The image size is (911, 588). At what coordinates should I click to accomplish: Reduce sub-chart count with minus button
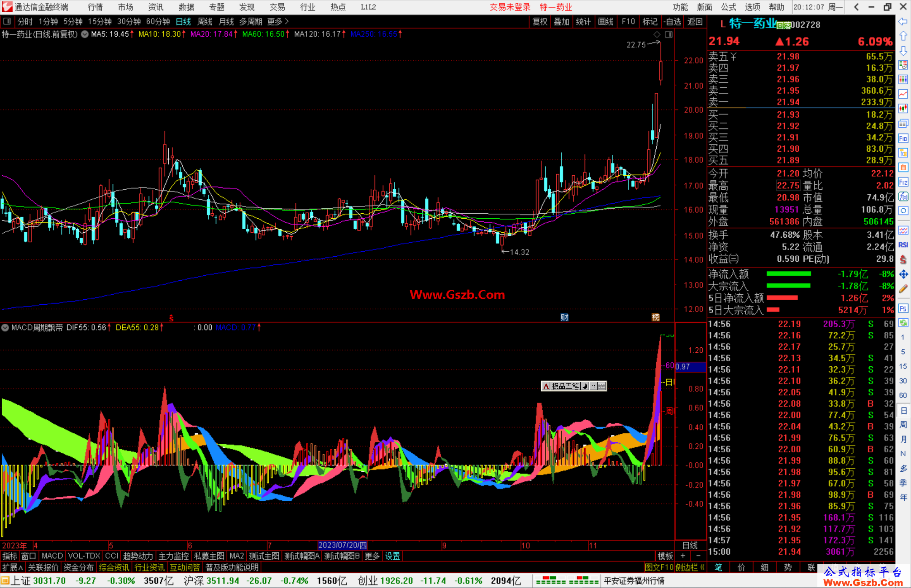(698, 556)
